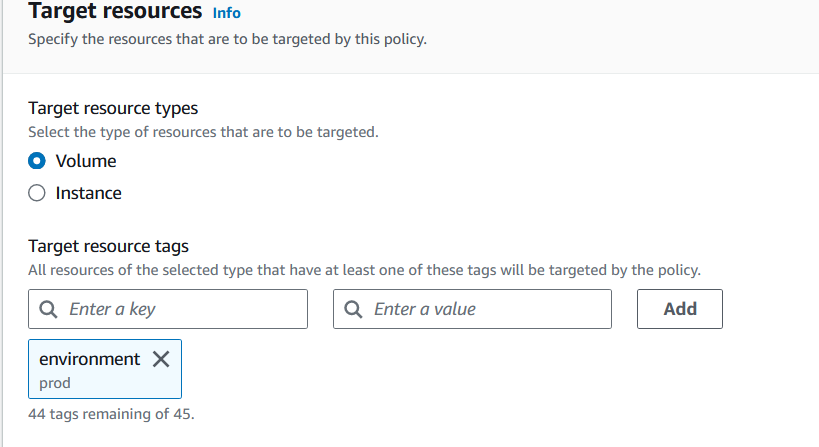Click the magnifier icon in the key field
Screen dimensions: 819x447
(49, 309)
